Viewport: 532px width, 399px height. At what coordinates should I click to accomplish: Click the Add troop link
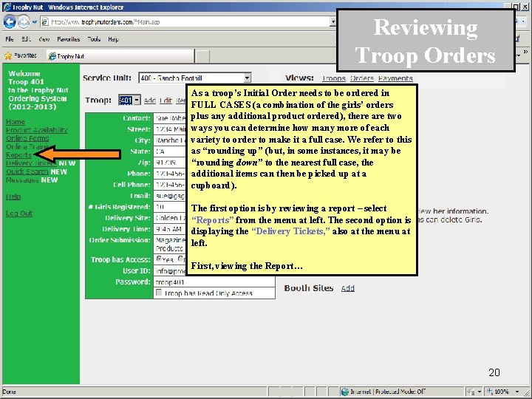click(x=149, y=100)
